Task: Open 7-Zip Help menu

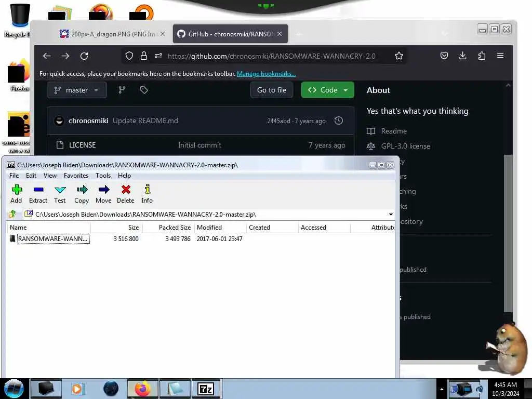Action: click(x=124, y=176)
